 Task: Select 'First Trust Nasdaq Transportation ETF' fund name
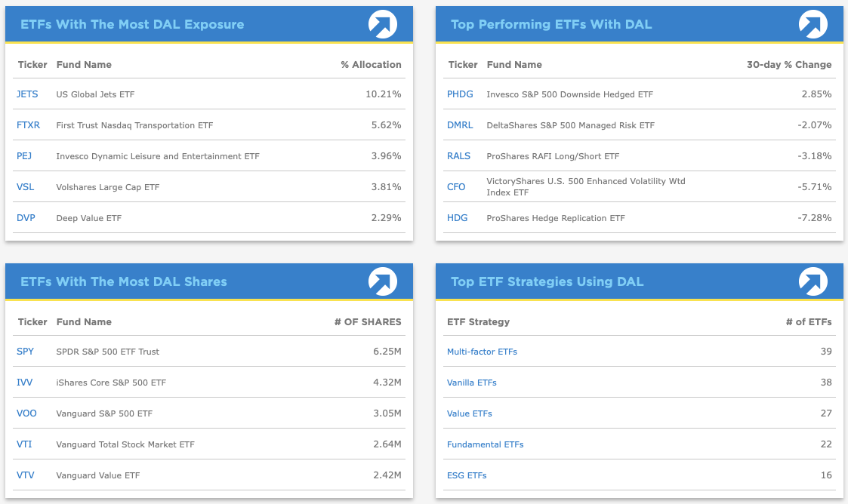[x=134, y=125]
